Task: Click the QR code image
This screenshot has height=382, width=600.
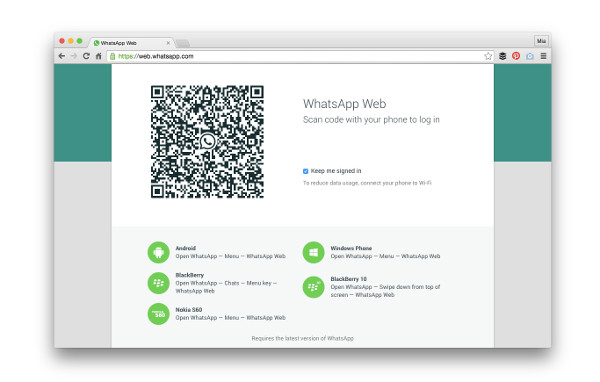Action: coord(207,142)
